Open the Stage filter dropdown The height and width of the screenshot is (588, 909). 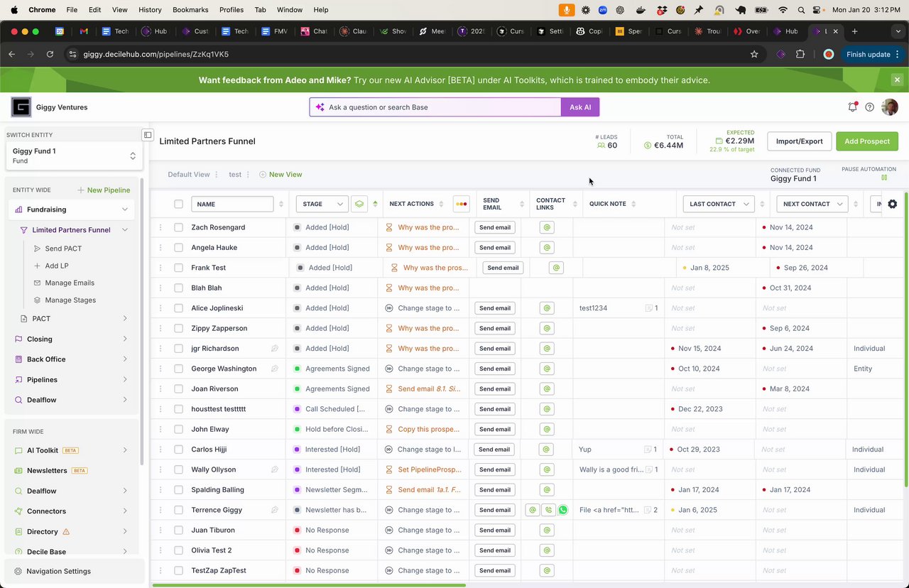[x=322, y=204]
